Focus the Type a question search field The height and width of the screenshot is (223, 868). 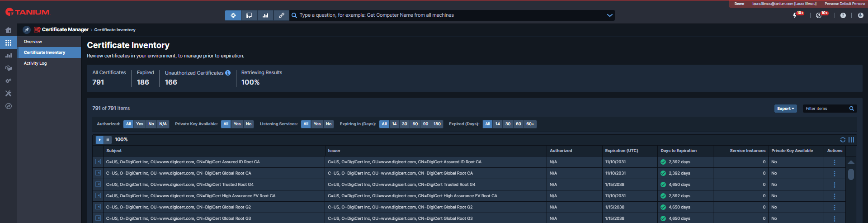(451, 15)
